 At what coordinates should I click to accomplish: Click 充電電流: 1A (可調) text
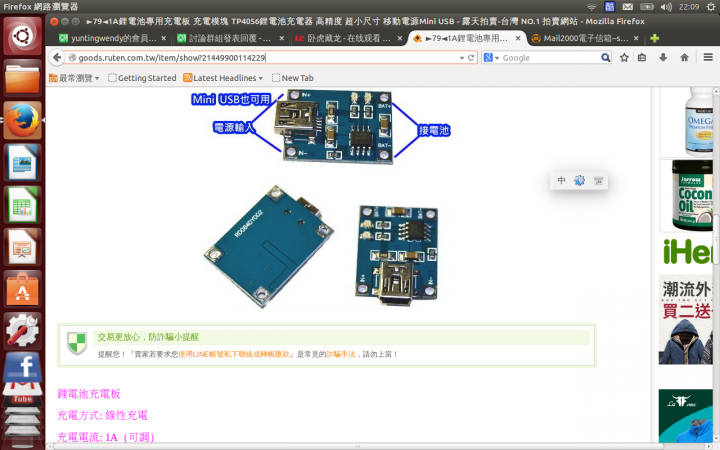(x=106, y=437)
